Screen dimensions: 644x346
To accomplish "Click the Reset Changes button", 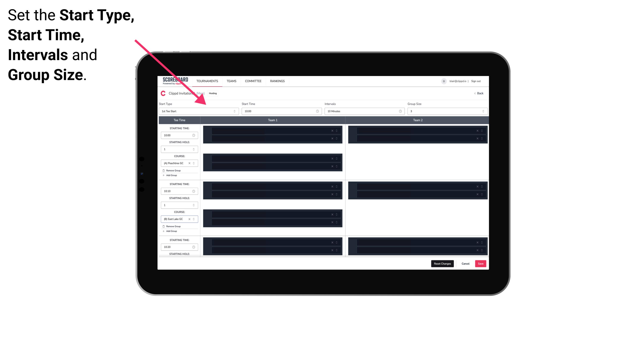I will pyautogui.click(x=442, y=263).
